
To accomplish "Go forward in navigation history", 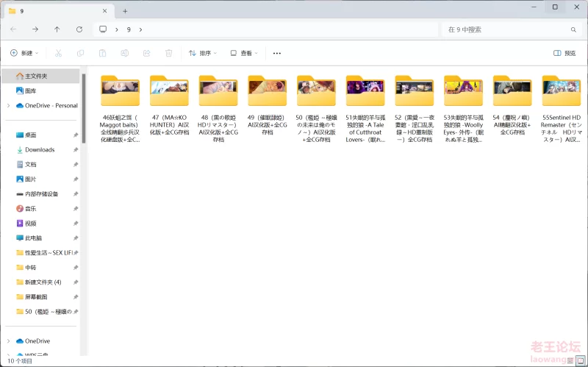I will coord(35,29).
